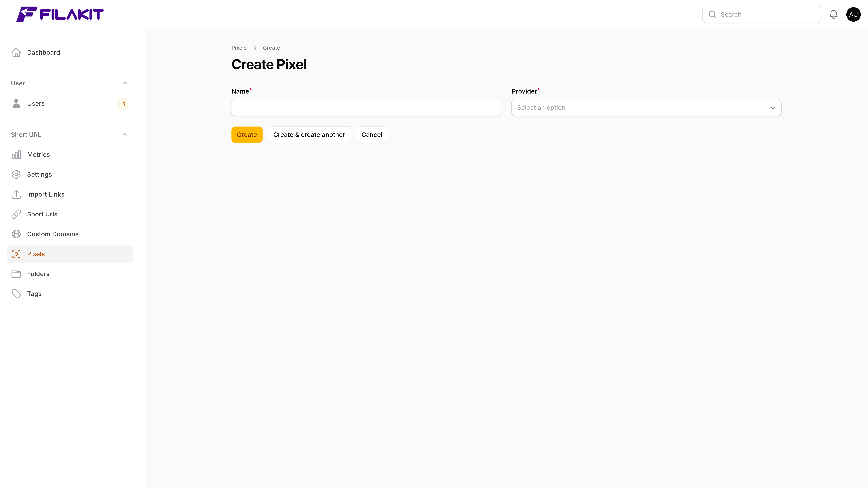
Task: Navigate to Short Urls
Action: click(x=70, y=214)
